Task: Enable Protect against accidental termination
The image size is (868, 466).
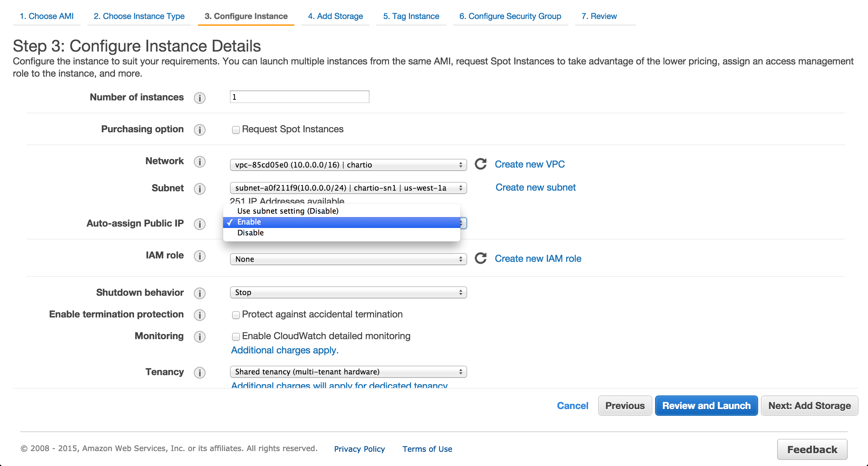Action: pyautogui.click(x=236, y=315)
